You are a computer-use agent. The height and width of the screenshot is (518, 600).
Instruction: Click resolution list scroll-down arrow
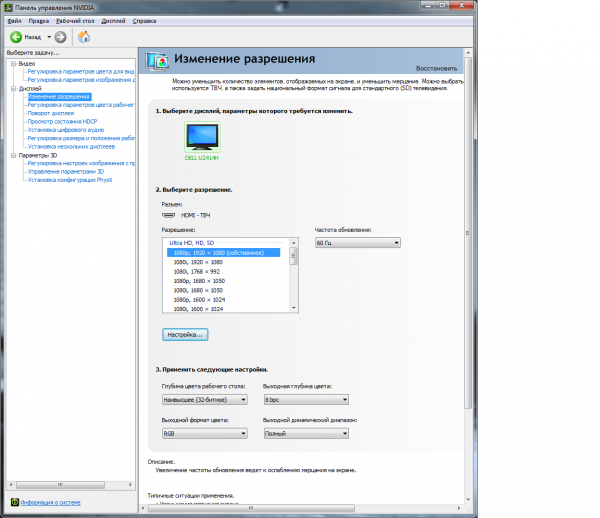(293, 307)
